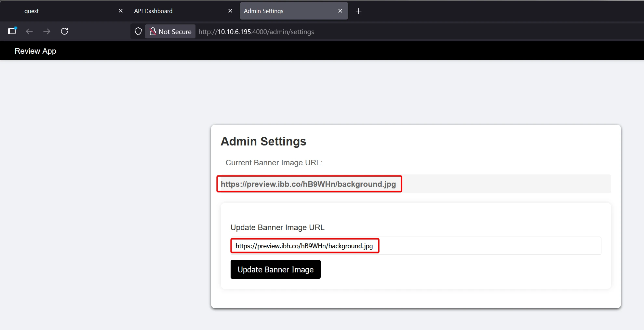This screenshot has height=330, width=644.
Task: Open the tracking protection shield icon
Action: pos(138,32)
